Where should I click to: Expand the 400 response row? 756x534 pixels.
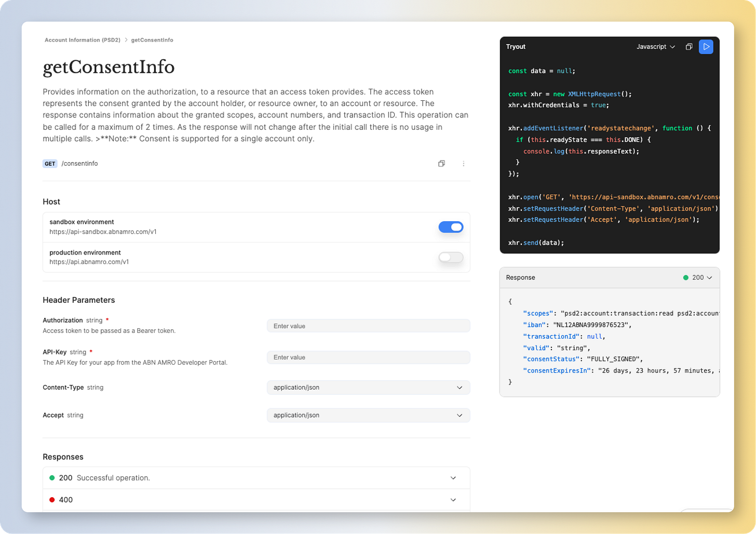pyautogui.click(x=256, y=500)
